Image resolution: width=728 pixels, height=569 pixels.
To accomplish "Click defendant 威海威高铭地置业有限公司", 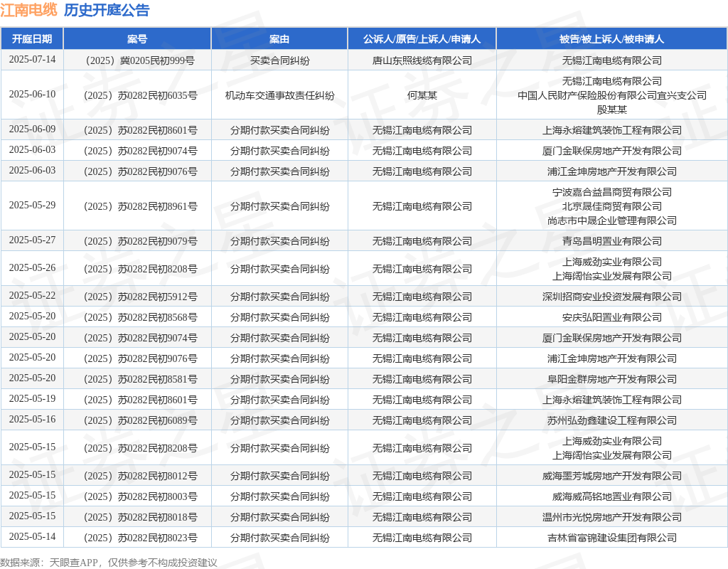I will click(612, 496).
